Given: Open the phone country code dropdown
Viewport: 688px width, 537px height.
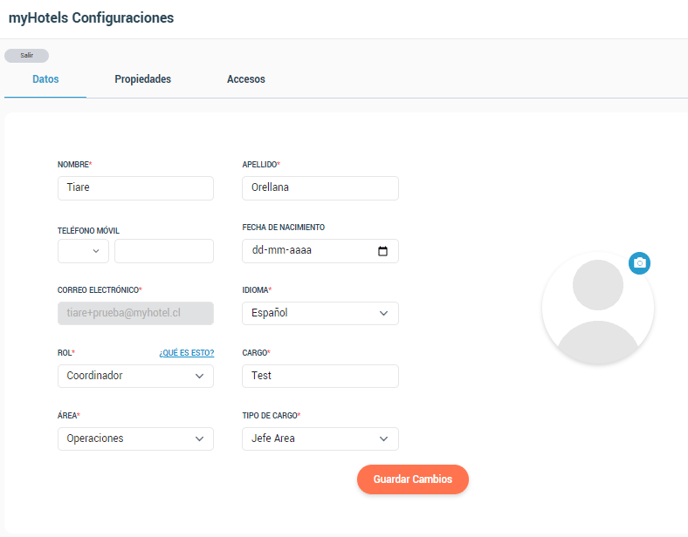Looking at the screenshot, I should coord(83,251).
